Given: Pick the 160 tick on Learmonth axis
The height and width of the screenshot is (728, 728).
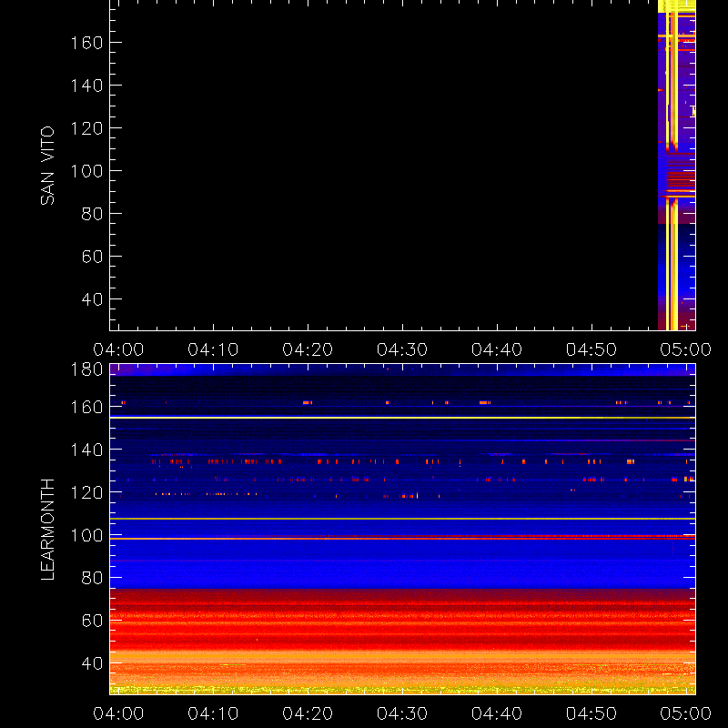Looking at the screenshot, I should point(86,407).
